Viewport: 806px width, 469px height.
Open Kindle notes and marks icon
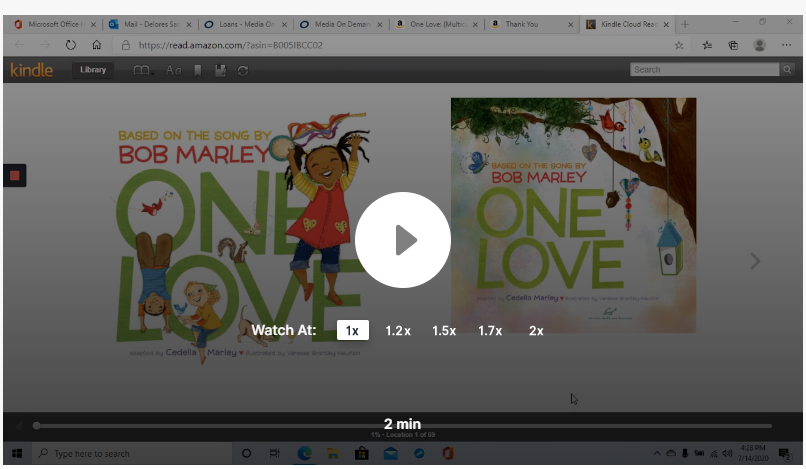(x=221, y=70)
